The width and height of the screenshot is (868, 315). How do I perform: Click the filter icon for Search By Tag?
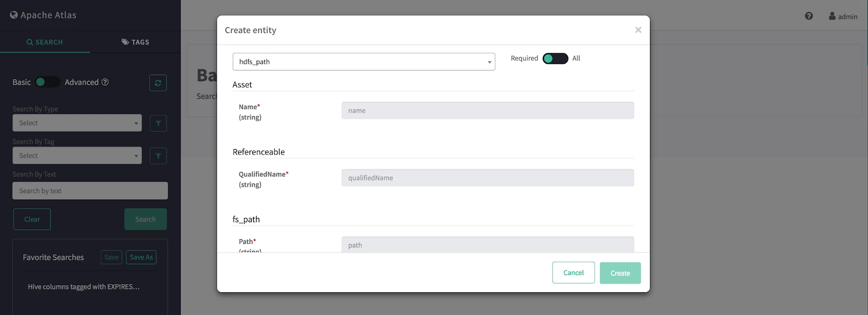click(158, 156)
